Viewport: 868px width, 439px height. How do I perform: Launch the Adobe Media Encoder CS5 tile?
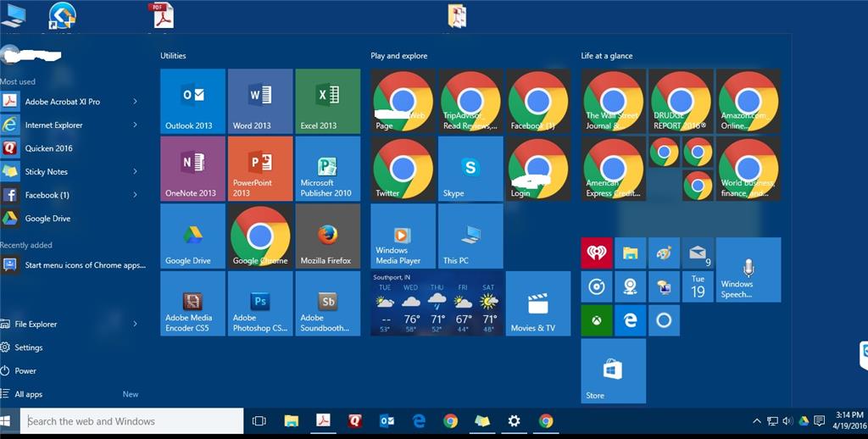tap(192, 303)
